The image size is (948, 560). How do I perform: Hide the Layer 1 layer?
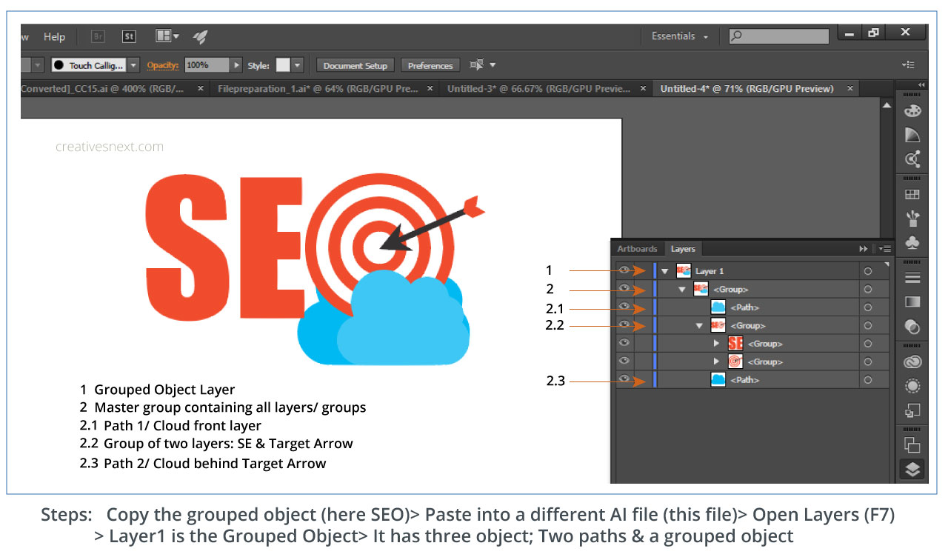point(624,270)
